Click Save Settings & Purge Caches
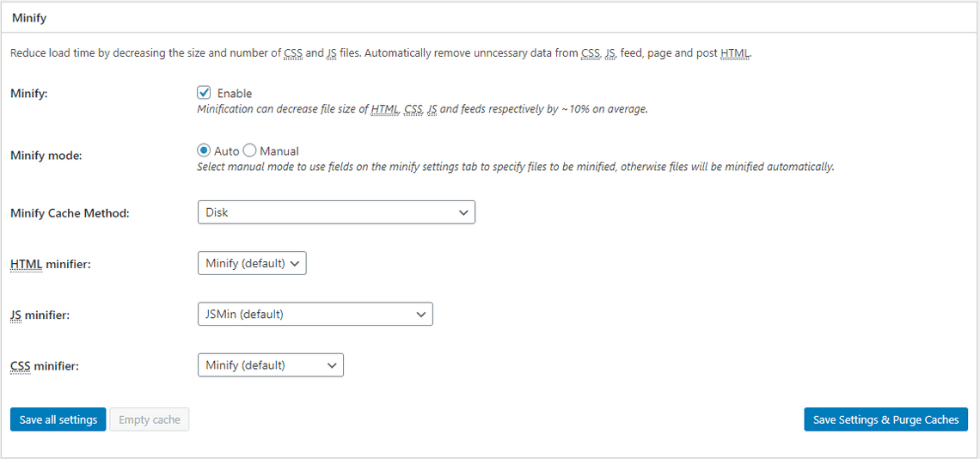The image size is (980, 459). (885, 419)
